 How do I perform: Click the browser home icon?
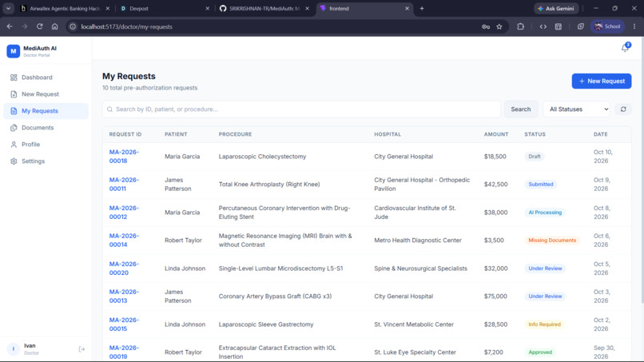pos(54,26)
